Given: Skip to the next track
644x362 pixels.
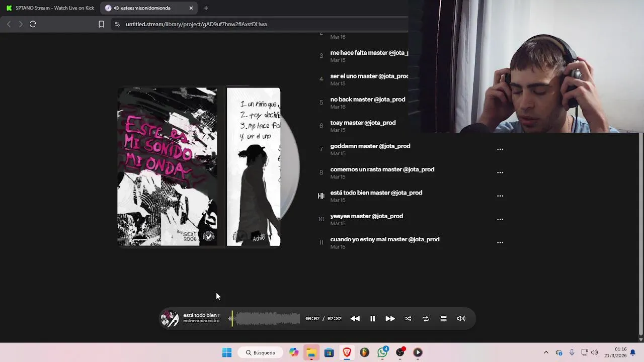Looking at the screenshot, I should (x=390, y=319).
